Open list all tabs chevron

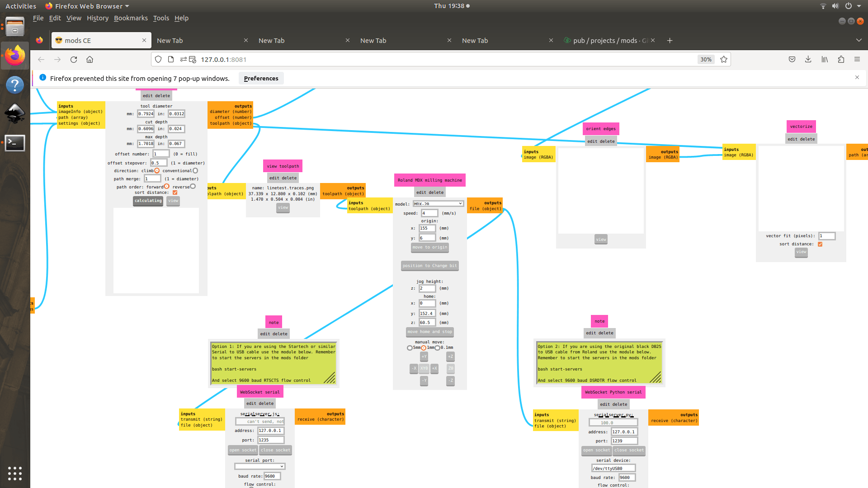click(x=859, y=40)
